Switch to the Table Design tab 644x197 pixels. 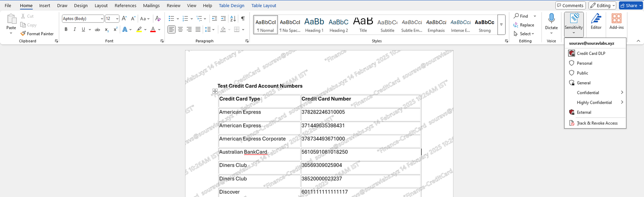pos(232,5)
